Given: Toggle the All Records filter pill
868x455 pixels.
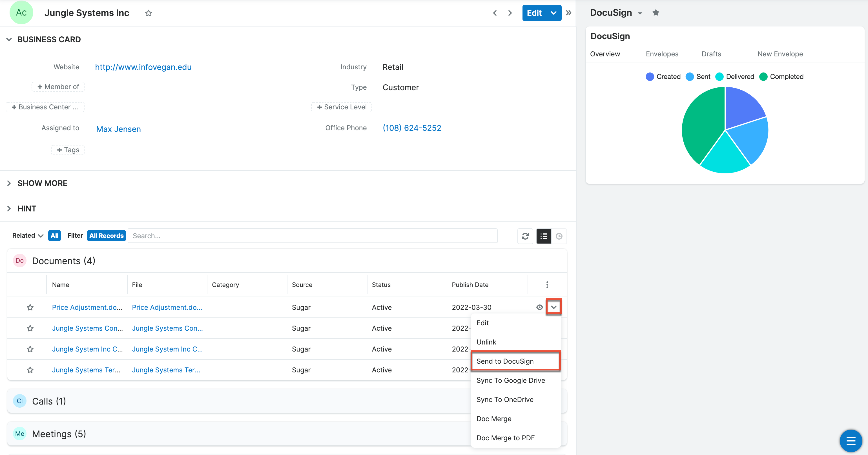Looking at the screenshot, I should point(106,236).
